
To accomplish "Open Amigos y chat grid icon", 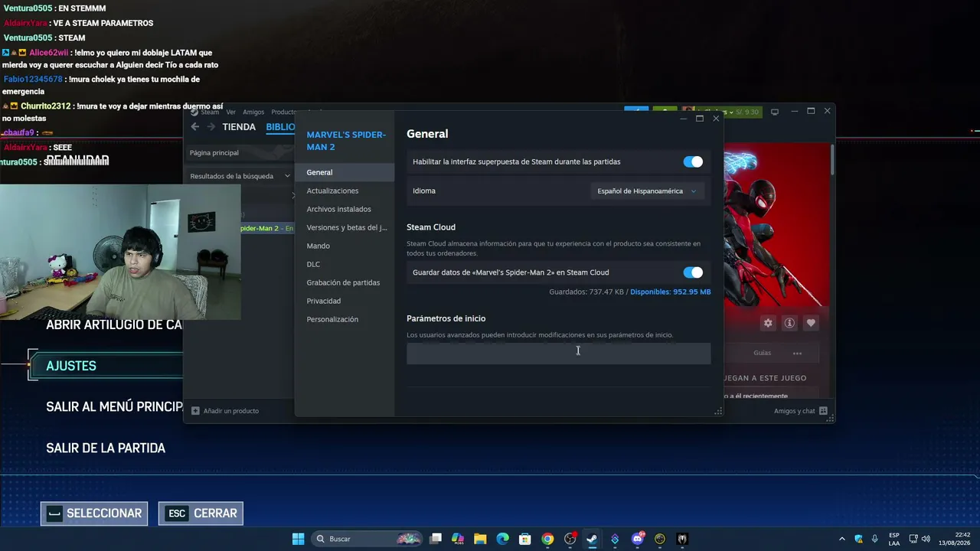I will point(823,411).
